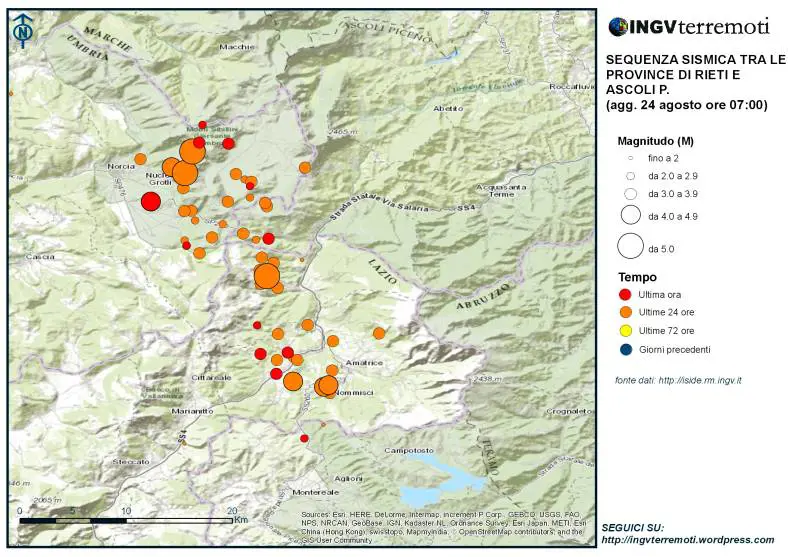Select the 'da 5.0' magnitude legend circle

630,247
